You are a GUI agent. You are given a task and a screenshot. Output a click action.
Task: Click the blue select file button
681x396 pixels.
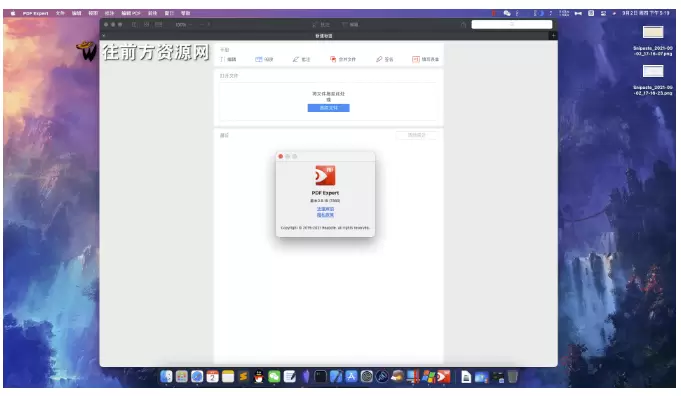[328, 108]
